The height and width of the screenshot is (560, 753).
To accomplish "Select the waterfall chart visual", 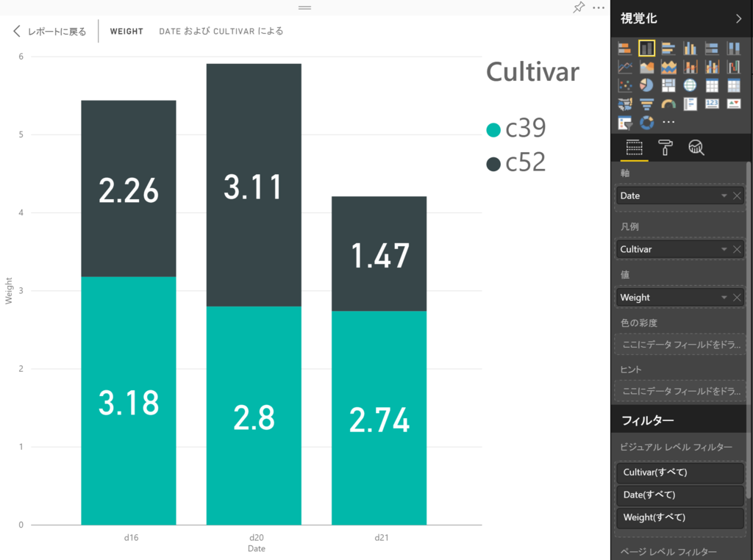I will click(x=733, y=67).
